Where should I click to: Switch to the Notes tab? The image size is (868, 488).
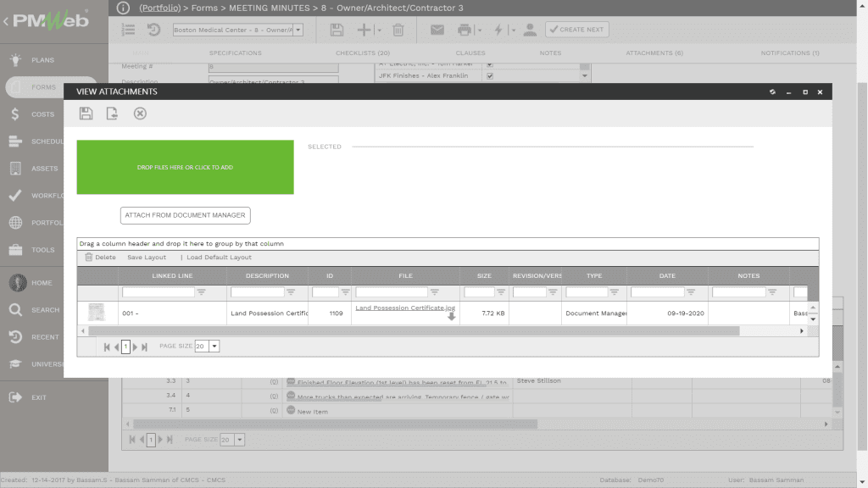550,53
